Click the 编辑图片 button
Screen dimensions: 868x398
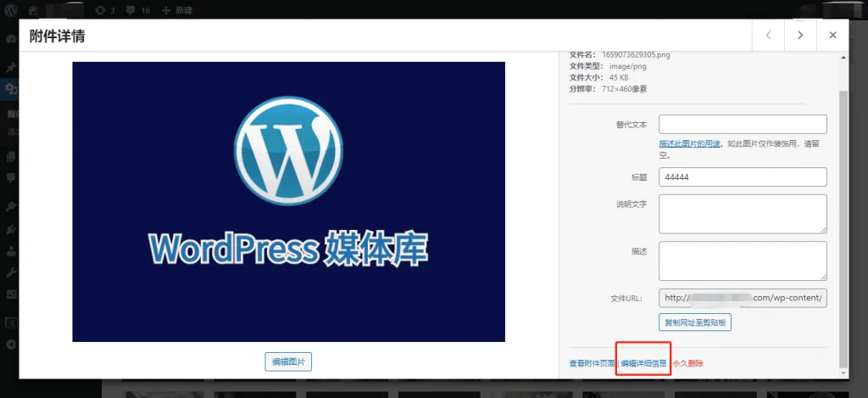click(x=288, y=362)
